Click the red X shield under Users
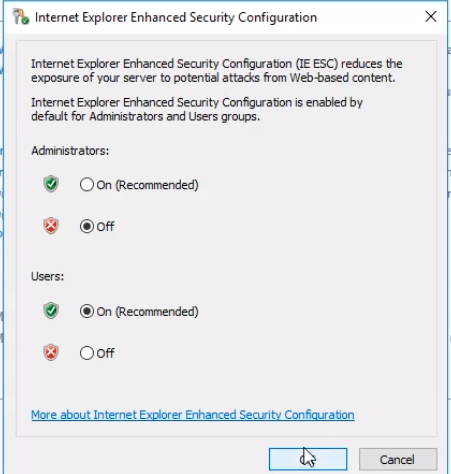 (51, 352)
